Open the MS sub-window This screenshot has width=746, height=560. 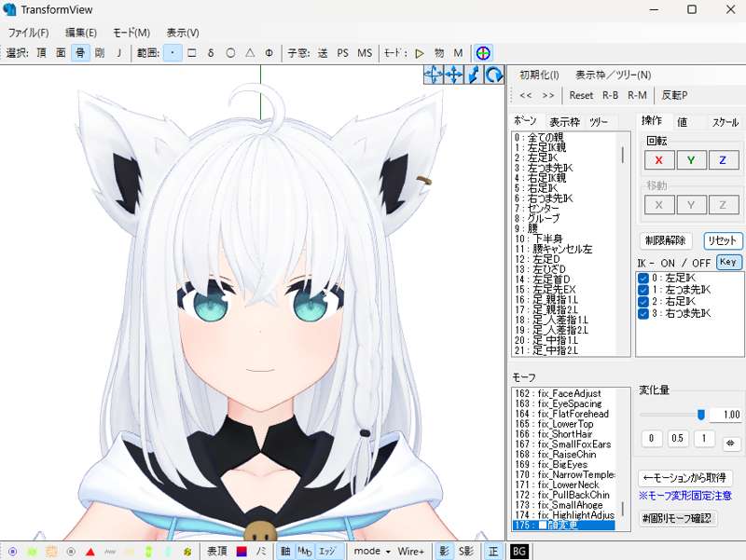tap(365, 53)
